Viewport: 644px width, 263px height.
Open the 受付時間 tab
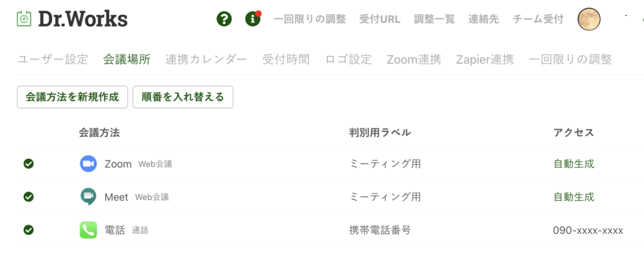pos(286,60)
